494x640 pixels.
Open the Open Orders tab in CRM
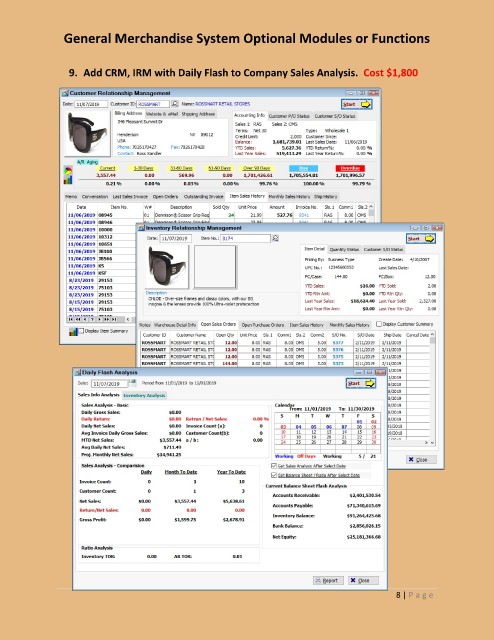[165, 197]
